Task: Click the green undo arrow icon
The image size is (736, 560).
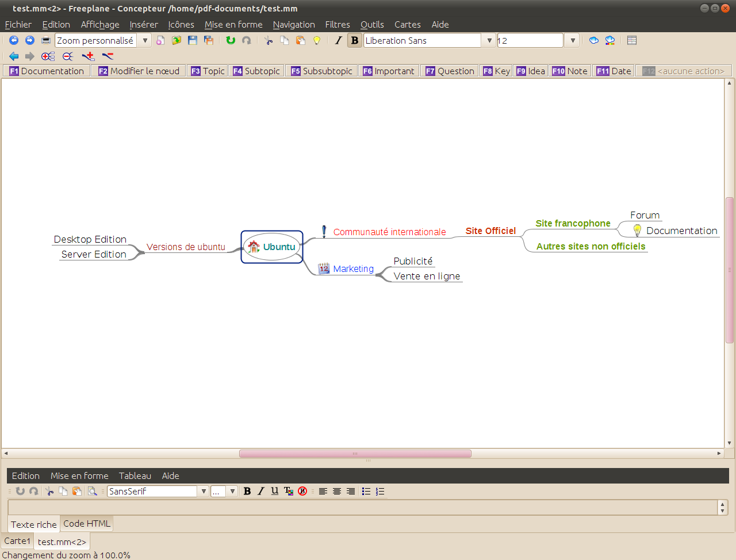Action: click(231, 40)
